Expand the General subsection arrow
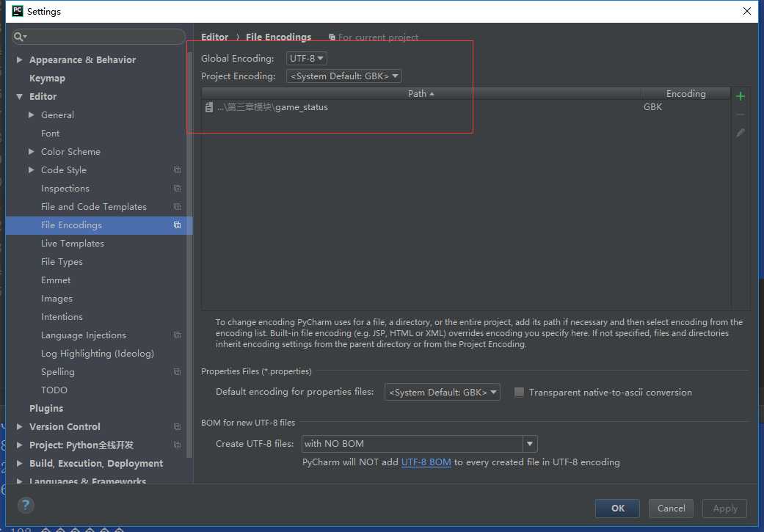Viewport: 764px width, 532px height. click(x=31, y=115)
